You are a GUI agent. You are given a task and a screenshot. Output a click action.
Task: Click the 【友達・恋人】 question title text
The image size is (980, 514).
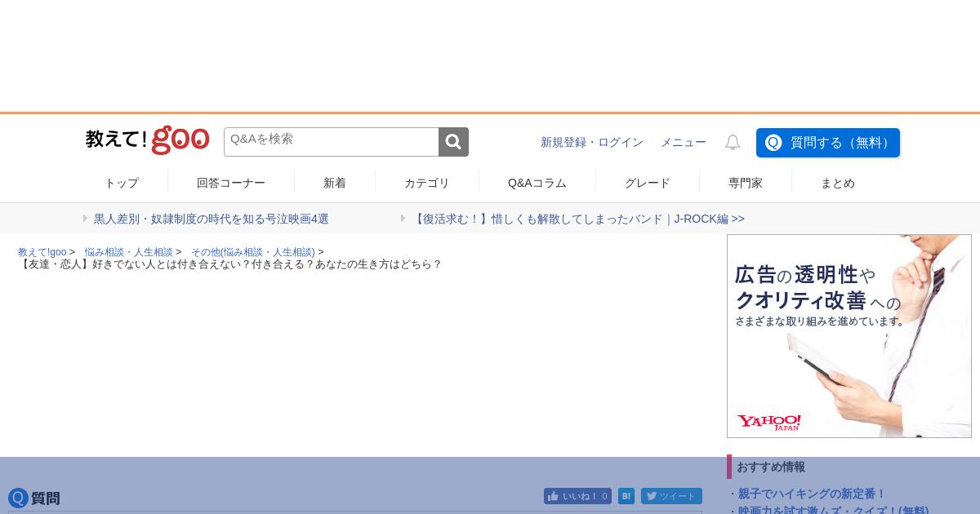click(x=230, y=264)
